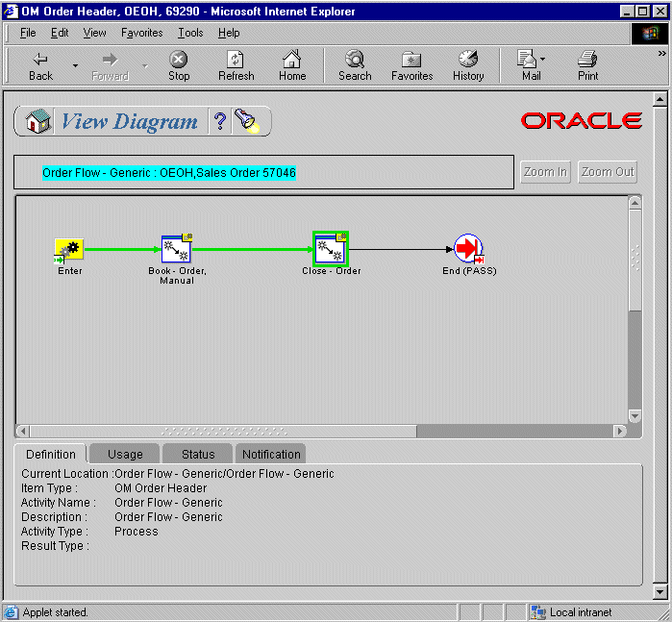Click the diagram's vertical scrollbar thumb

pyautogui.click(x=635, y=260)
